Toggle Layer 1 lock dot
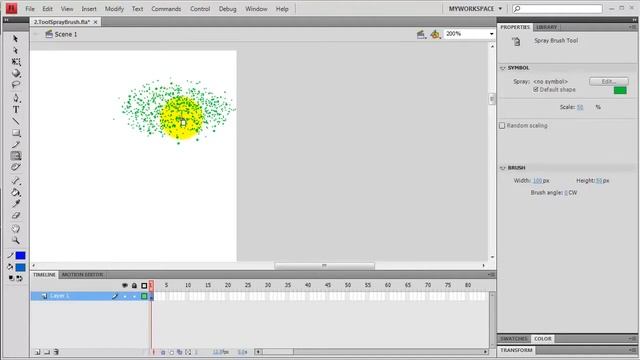Viewport: 640px width, 360px height. [x=134, y=296]
